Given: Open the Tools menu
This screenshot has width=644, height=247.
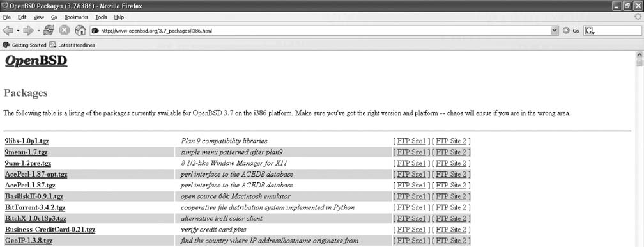Looking at the screenshot, I should [x=101, y=17].
